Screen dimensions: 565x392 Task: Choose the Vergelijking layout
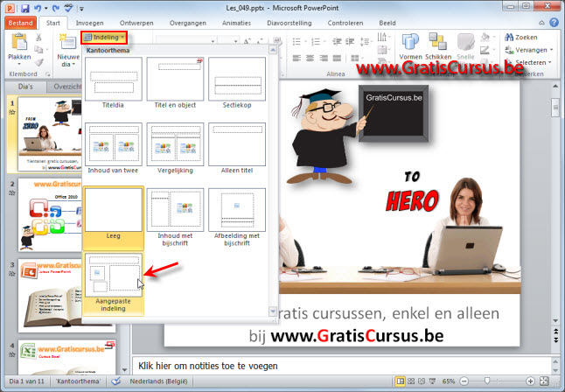point(175,148)
